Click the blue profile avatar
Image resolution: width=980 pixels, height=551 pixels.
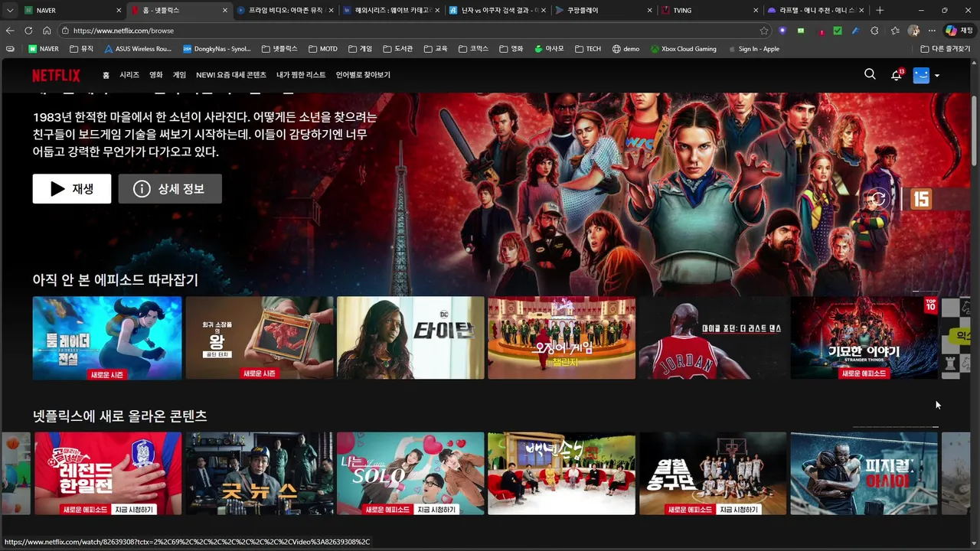click(921, 75)
